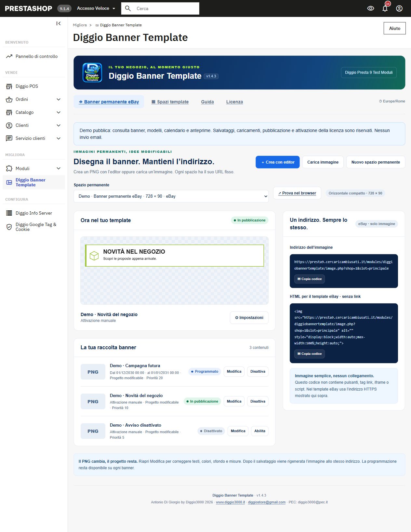
Task: Expand the Servizio clienti submenu
Action: coord(59,139)
